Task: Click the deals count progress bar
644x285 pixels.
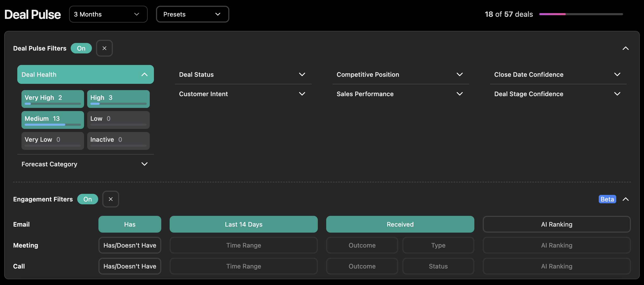Action: [x=581, y=14]
